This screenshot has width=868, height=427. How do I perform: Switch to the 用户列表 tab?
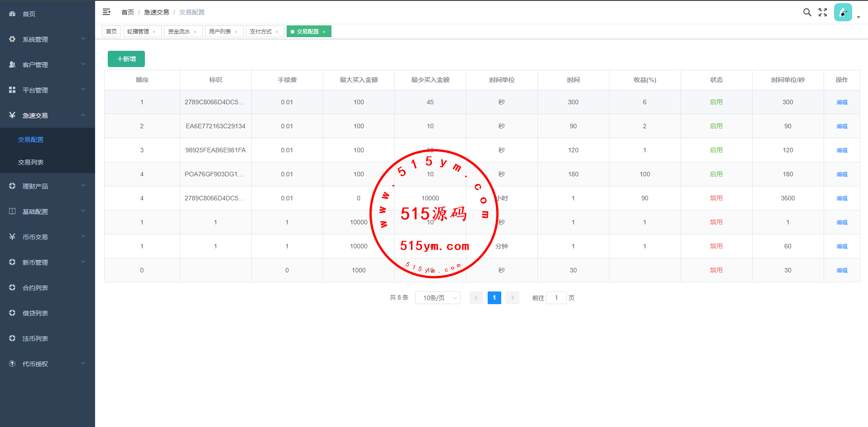coord(220,31)
